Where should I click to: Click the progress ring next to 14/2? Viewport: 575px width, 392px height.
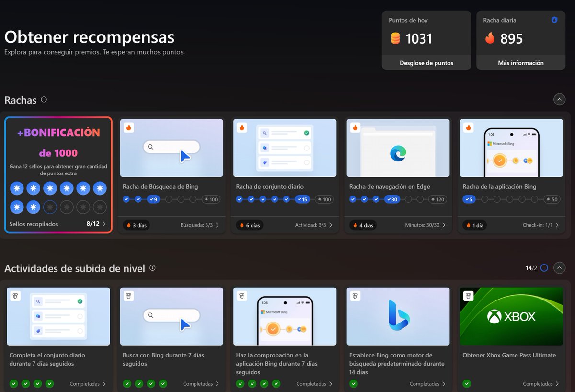pyautogui.click(x=544, y=268)
